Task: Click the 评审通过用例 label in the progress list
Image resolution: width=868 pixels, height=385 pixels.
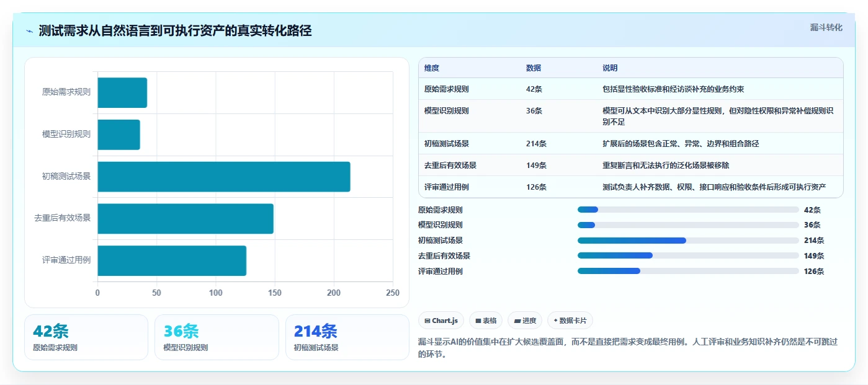Action: click(x=441, y=271)
